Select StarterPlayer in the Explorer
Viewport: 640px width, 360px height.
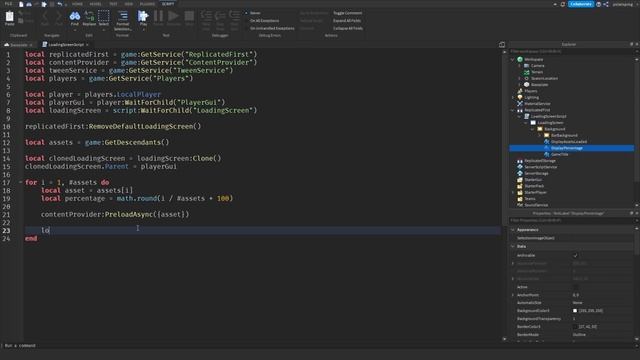(x=535, y=192)
